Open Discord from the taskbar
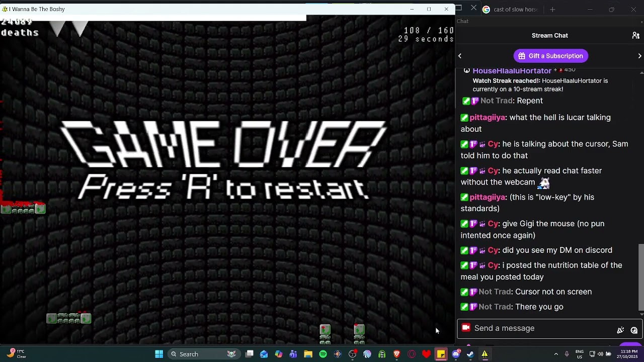The image size is (644, 362). [x=456, y=354]
